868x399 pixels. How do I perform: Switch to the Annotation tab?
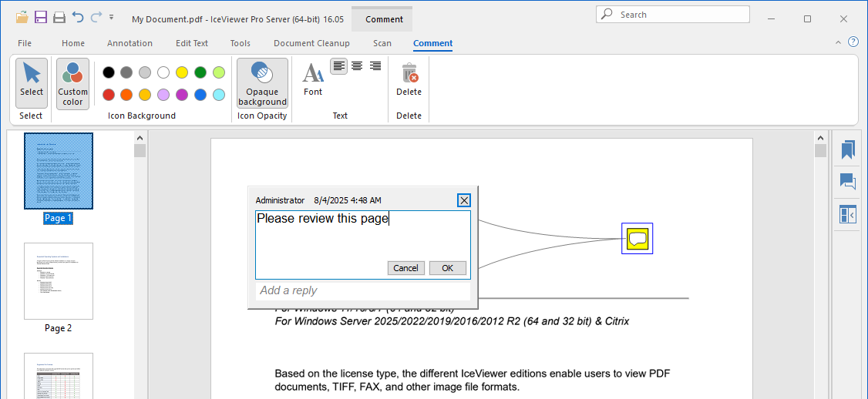[x=130, y=43]
